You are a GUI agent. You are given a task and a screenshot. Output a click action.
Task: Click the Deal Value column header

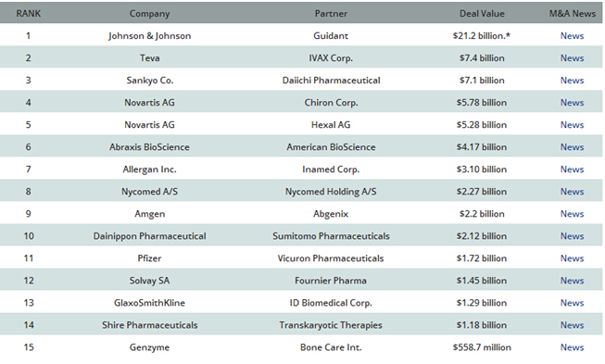click(482, 14)
